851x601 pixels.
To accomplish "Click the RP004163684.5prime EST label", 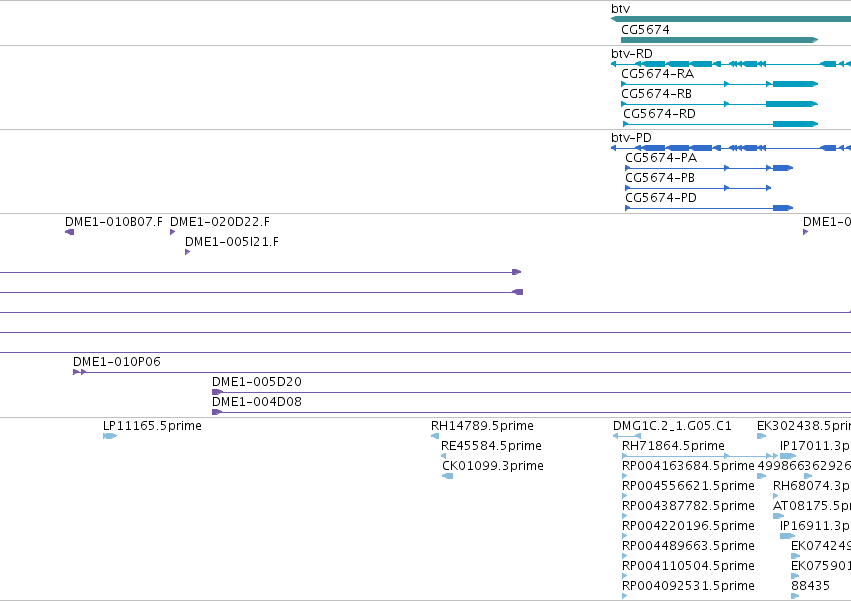I will point(688,466).
